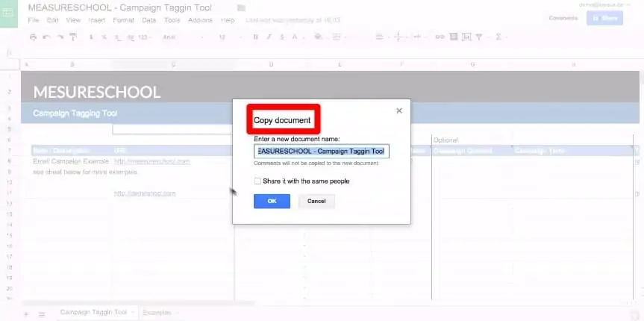The height and width of the screenshot is (321, 644).
Task: Click Cancel in the Copy document dialog
Action: (316, 201)
